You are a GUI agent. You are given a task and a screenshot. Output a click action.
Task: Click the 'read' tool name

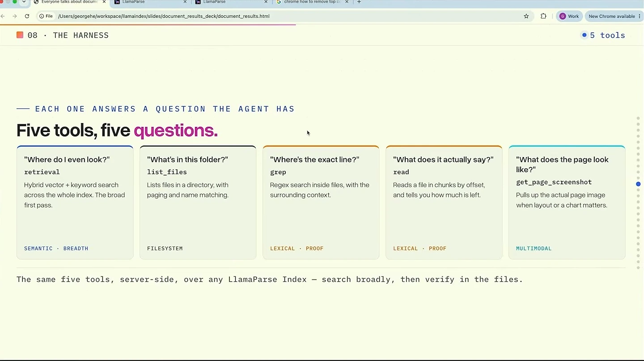(401, 172)
